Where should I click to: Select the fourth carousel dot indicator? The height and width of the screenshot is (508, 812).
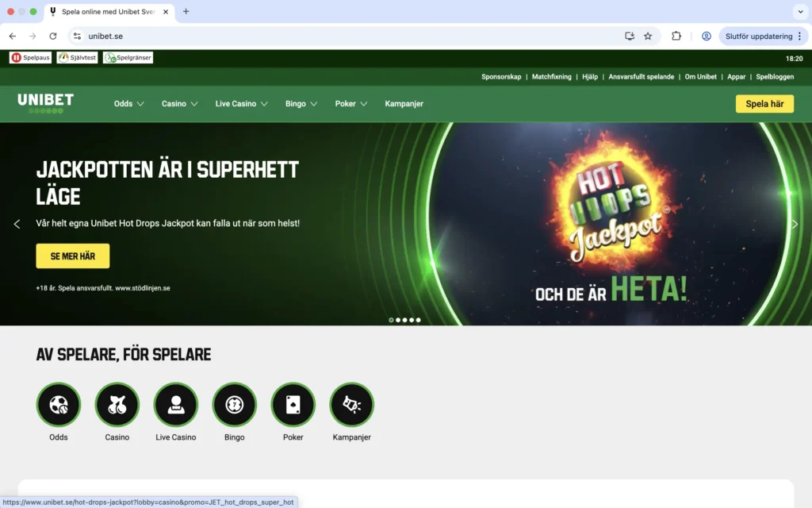(412, 320)
